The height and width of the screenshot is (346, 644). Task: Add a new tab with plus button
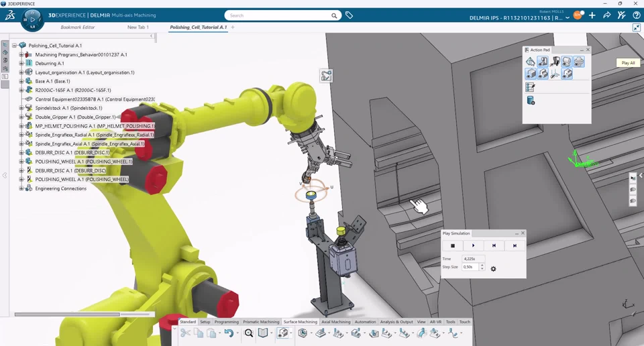coord(233,27)
